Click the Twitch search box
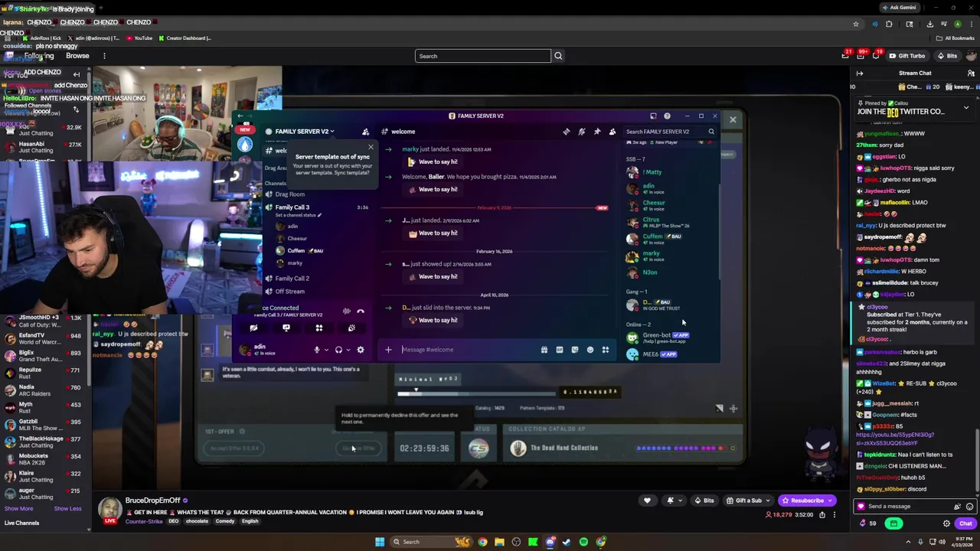Image resolution: width=980 pixels, height=551 pixels. click(x=482, y=56)
